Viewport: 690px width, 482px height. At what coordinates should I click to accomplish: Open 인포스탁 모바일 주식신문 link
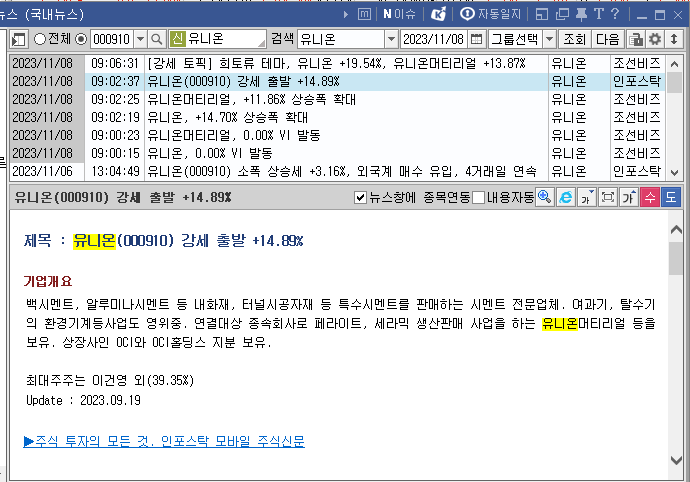coord(164,441)
